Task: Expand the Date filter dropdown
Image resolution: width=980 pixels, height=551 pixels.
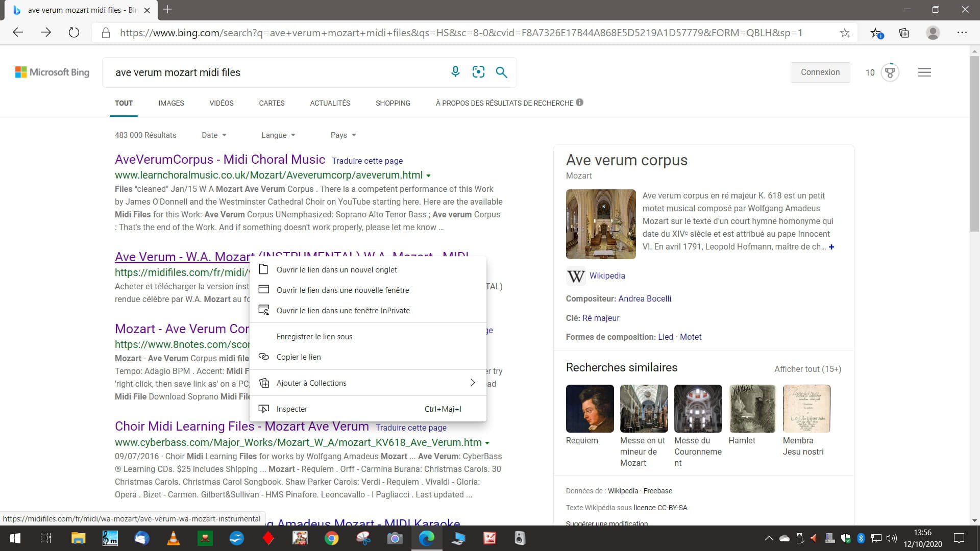Action: point(214,135)
